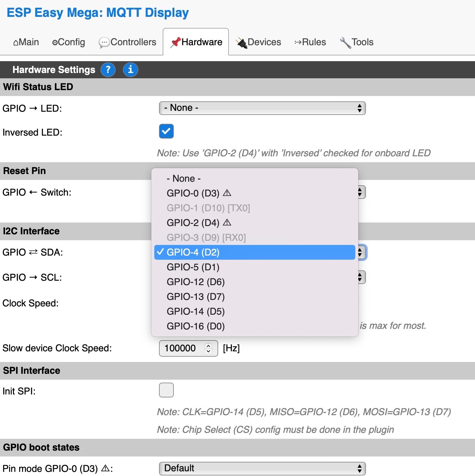This screenshot has height=476, width=475.
Task: Open the Controllers tab
Action: [x=127, y=42]
